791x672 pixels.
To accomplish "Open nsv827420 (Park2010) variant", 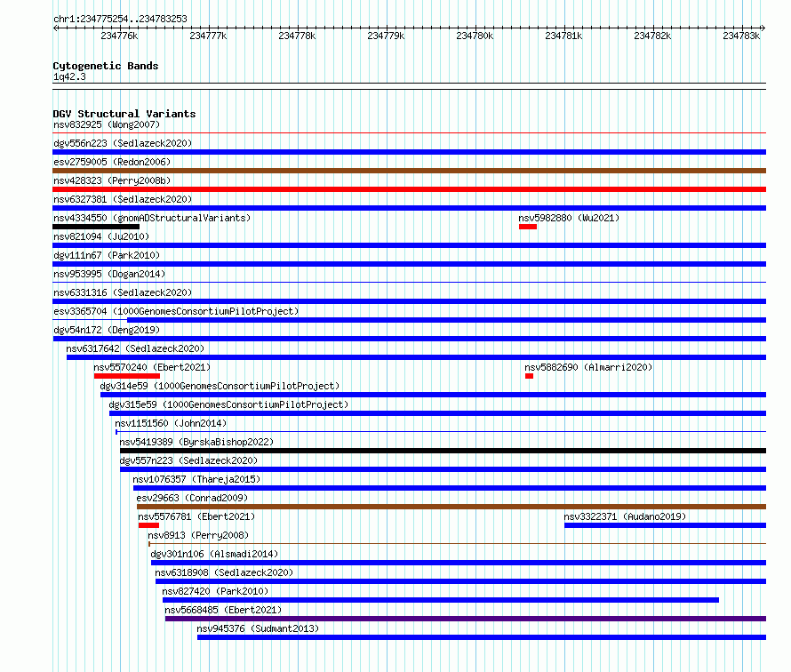I will [215, 591].
